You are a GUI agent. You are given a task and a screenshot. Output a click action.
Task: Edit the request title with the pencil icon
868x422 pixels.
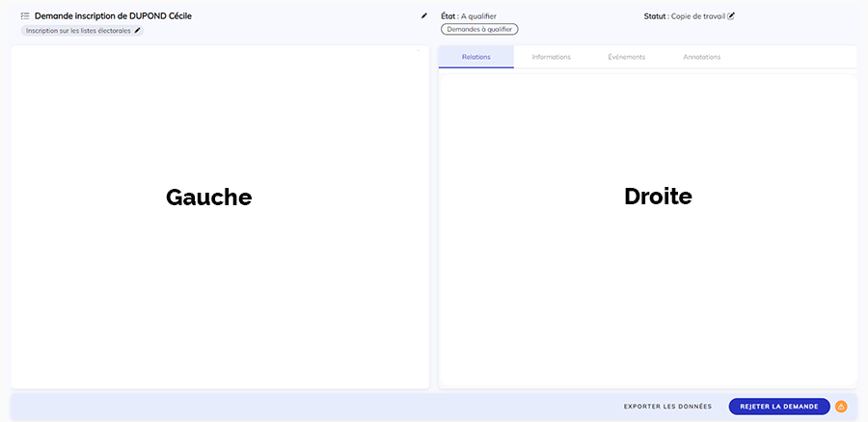(423, 16)
